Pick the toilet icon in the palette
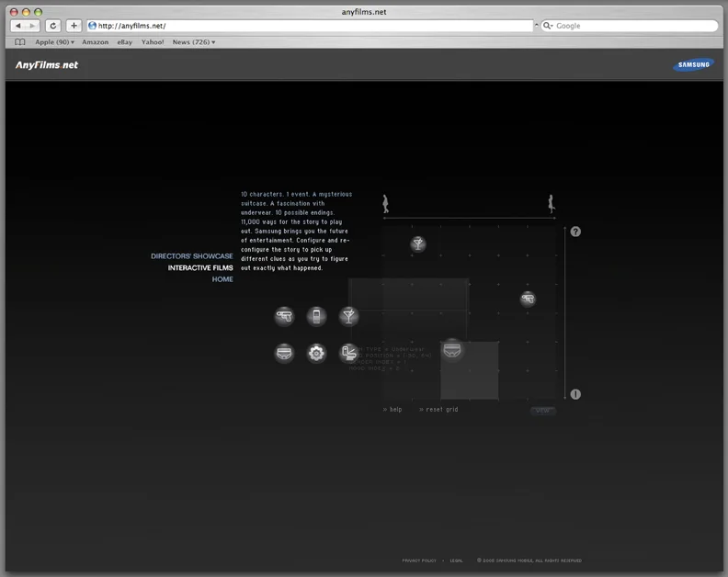 (348, 353)
